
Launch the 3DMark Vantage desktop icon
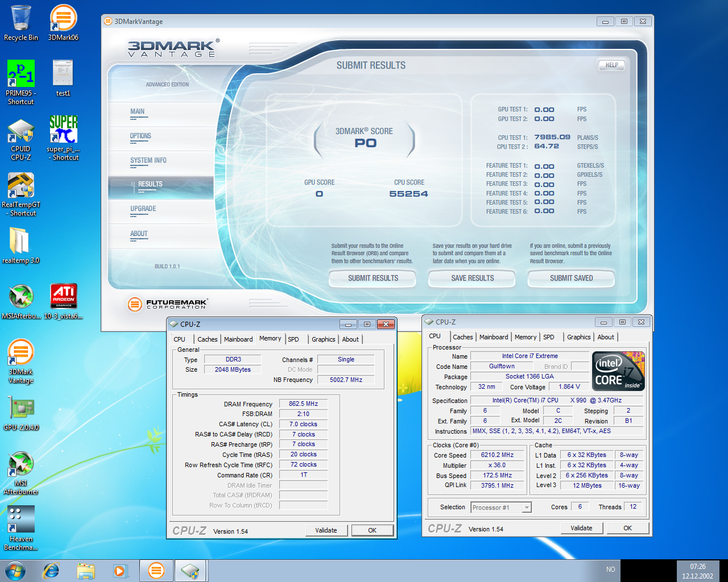(x=21, y=361)
